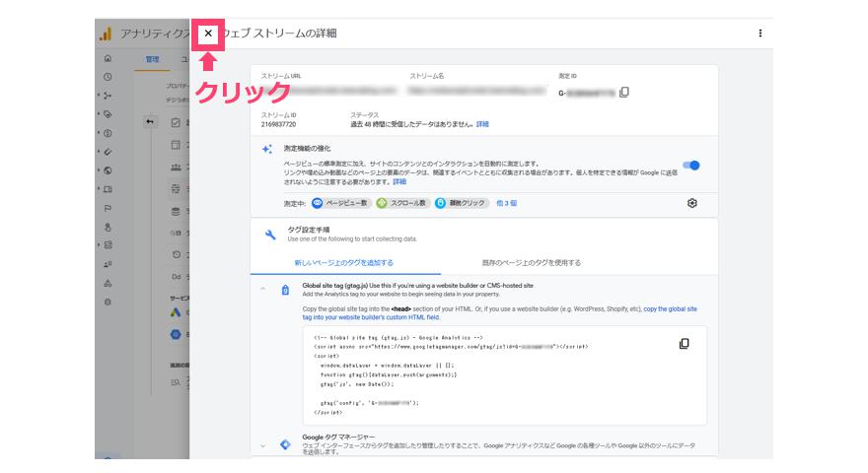The width and height of the screenshot is (868, 473).
Task: Click the sparkle icon beside 測定機能の強化
Action: pos(267,149)
